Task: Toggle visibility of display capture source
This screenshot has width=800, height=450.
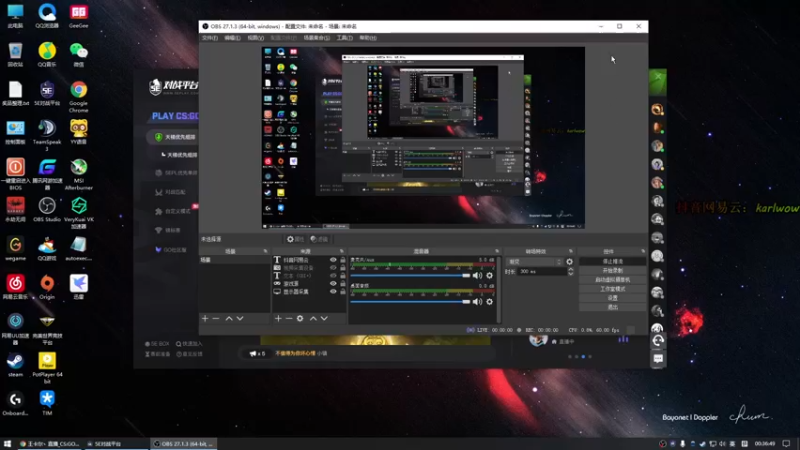Action: tap(333, 292)
